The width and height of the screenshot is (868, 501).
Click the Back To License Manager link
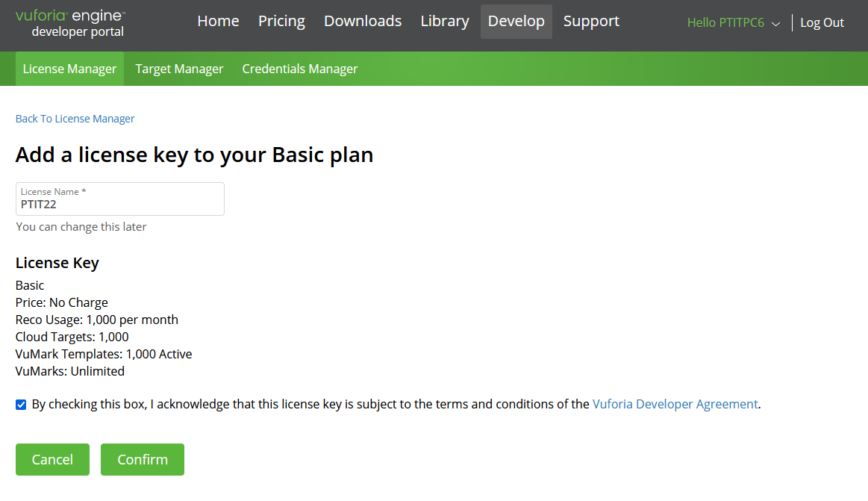75,119
